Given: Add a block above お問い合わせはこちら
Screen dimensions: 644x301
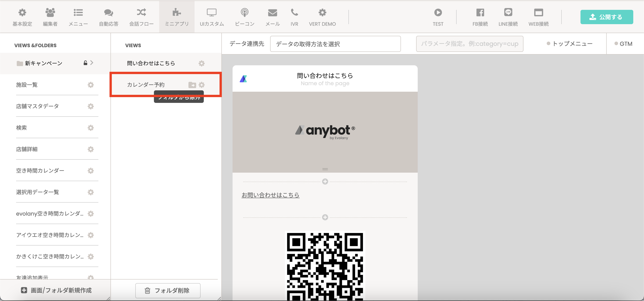Looking at the screenshot, I should tap(325, 182).
